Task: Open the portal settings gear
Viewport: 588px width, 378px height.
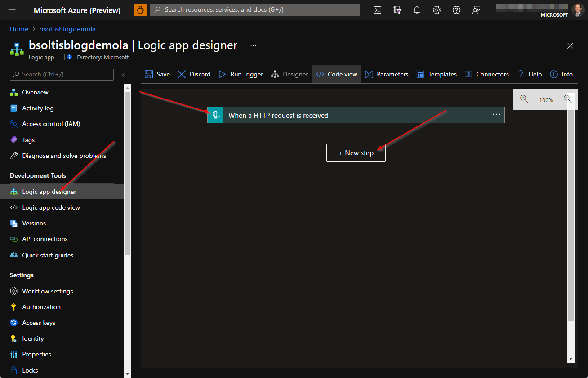Action: (x=437, y=9)
